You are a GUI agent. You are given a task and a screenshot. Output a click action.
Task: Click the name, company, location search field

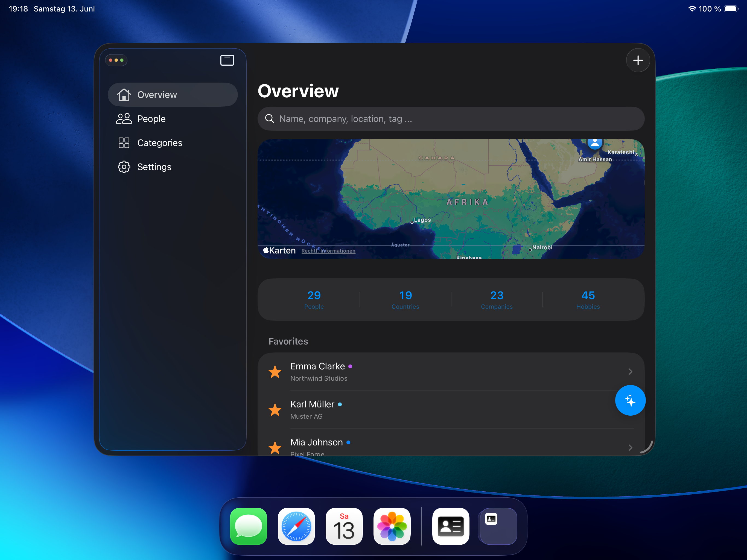(x=451, y=119)
